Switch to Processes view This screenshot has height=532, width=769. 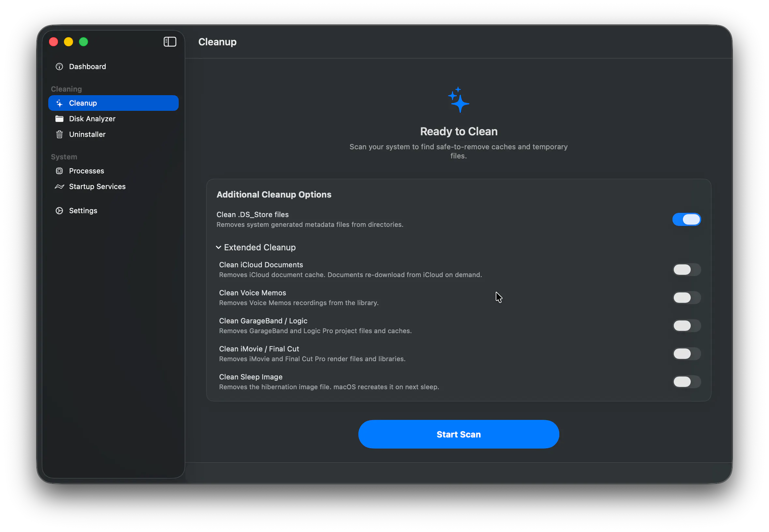pos(113,171)
